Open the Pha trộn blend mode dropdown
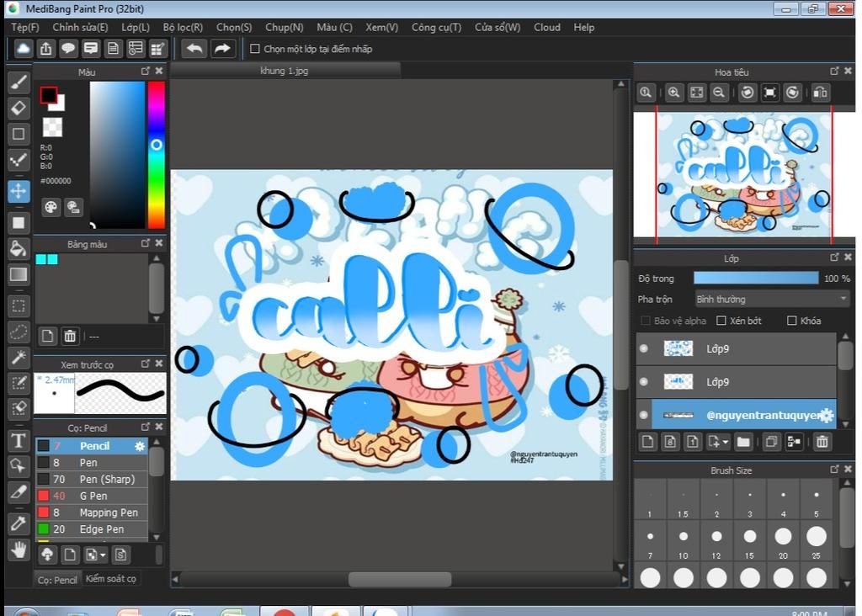 (771, 299)
